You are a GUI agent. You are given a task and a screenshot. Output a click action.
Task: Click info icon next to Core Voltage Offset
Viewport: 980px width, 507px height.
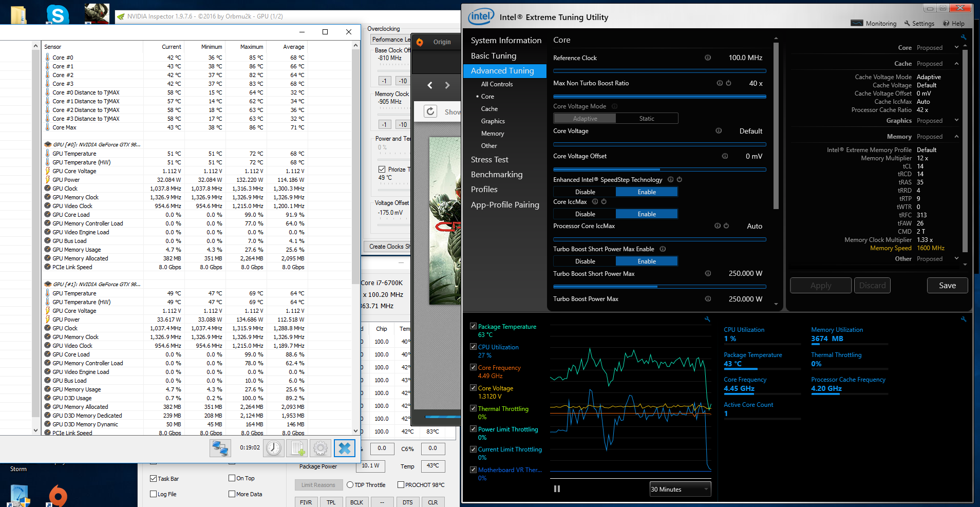point(725,156)
